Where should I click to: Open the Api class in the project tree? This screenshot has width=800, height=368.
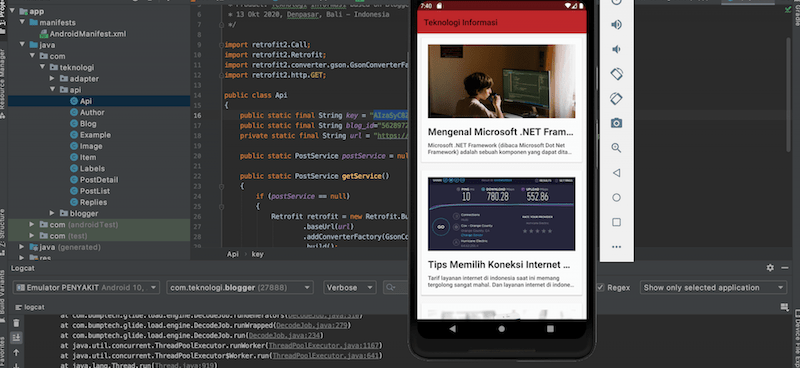point(86,101)
